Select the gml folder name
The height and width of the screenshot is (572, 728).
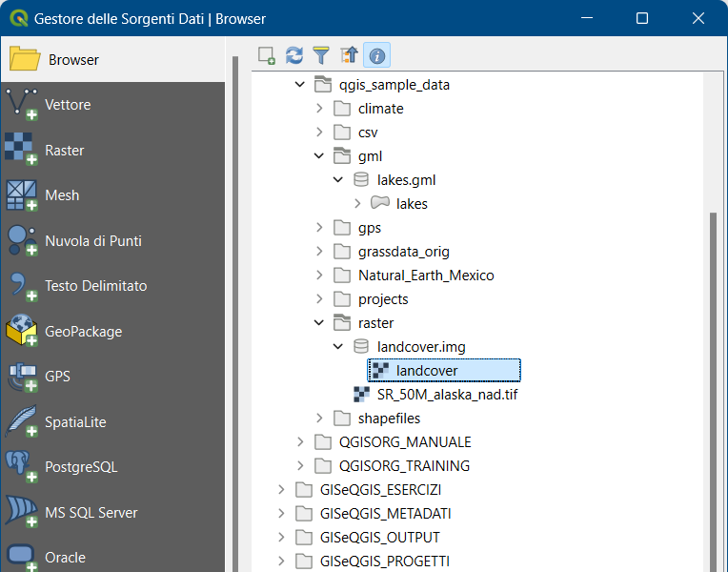[x=370, y=156]
